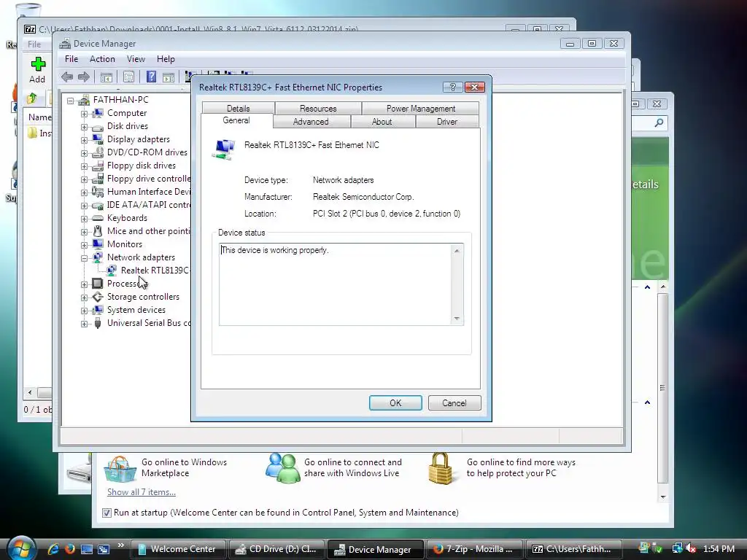Click the Show Desktop Quick Launch icon
The image size is (747, 560).
pyautogui.click(x=86, y=549)
